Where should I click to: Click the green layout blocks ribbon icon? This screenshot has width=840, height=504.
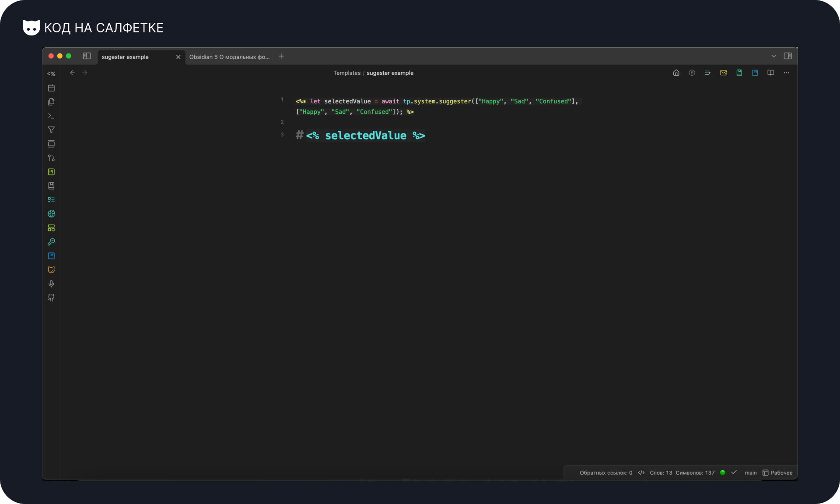tap(51, 228)
